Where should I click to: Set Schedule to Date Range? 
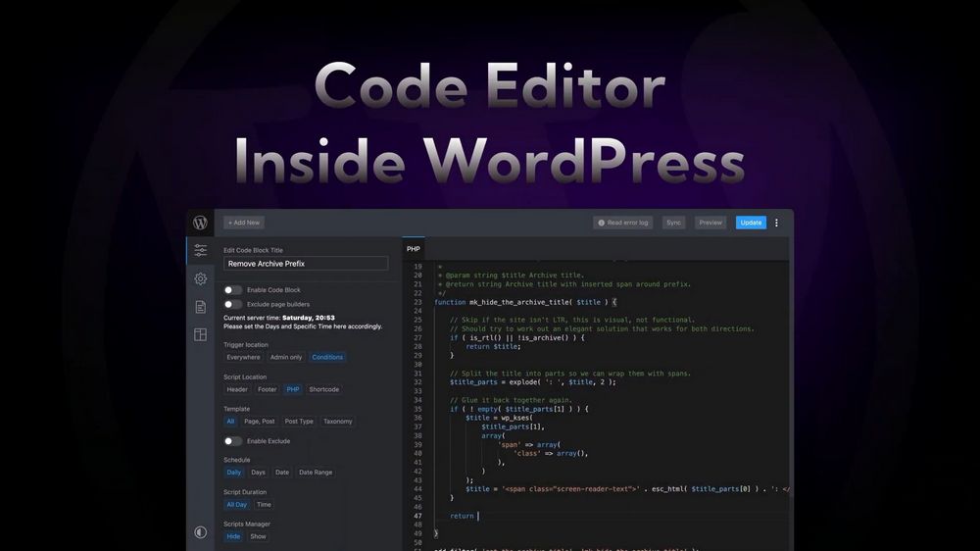(316, 473)
